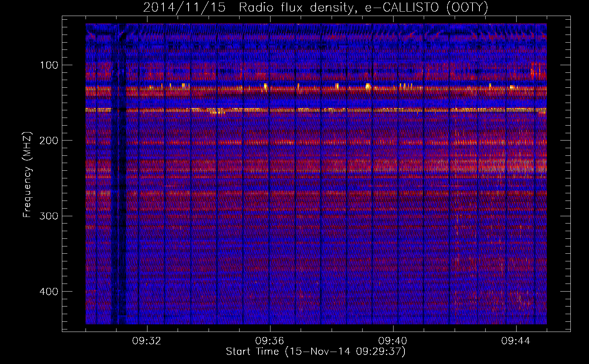
Task: Click the frequency tick label "200"
Action: click(x=48, y=141)
